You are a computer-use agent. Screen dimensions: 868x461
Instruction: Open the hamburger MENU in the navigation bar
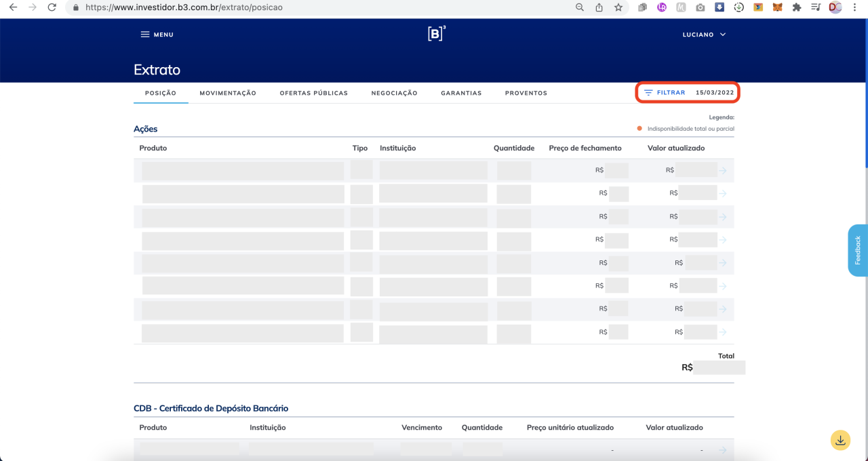click(x=157, y=34)
